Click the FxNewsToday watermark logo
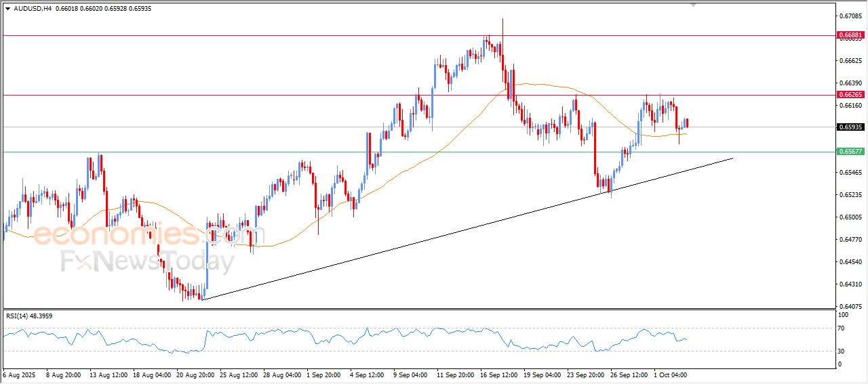The width and height of the screenshot is (868, 384). tap(129, 261)
